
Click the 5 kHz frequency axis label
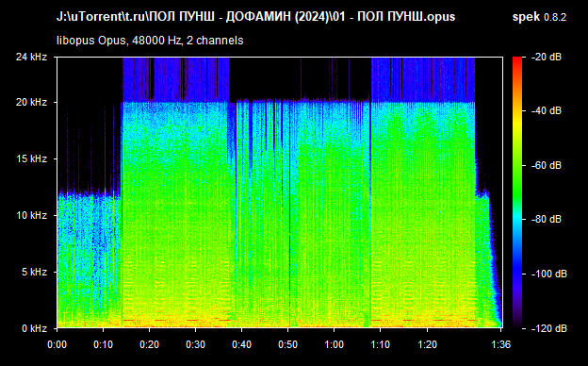[x=34, y=272]
